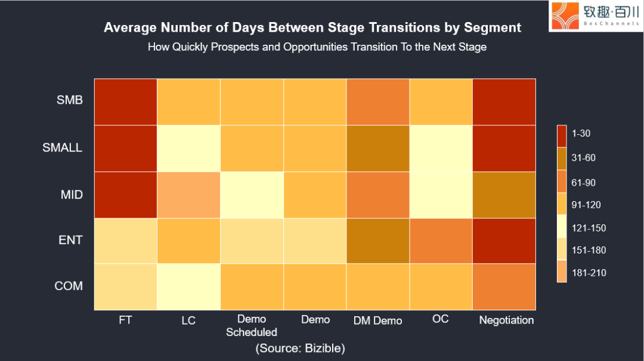Click the chart title text
644x361 pixels.
tap(312, 27)
